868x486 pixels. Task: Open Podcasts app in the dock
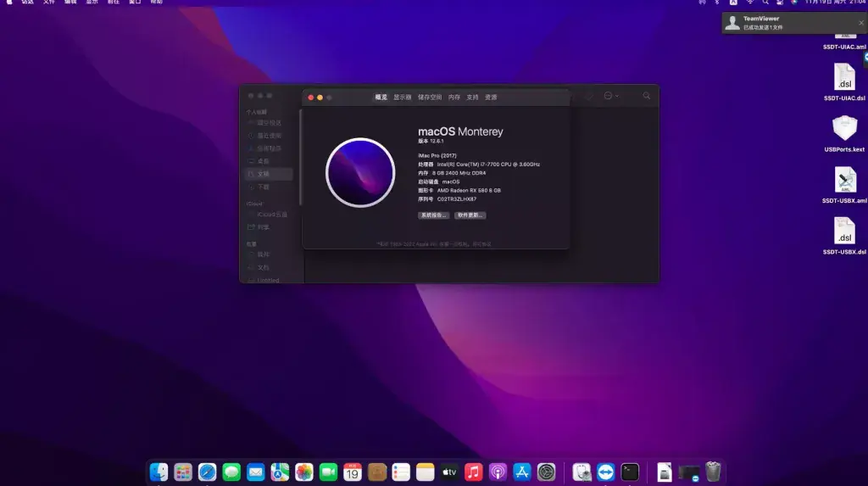(x=498, y=472)
